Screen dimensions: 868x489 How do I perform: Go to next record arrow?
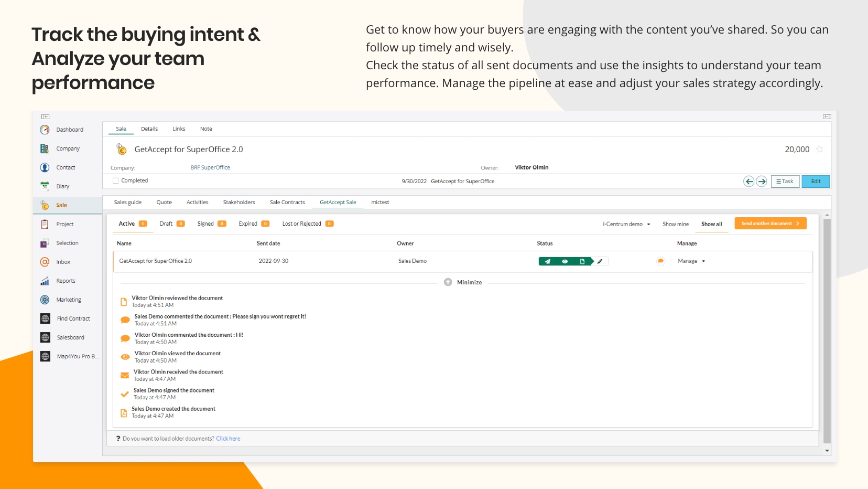point(762,182)
